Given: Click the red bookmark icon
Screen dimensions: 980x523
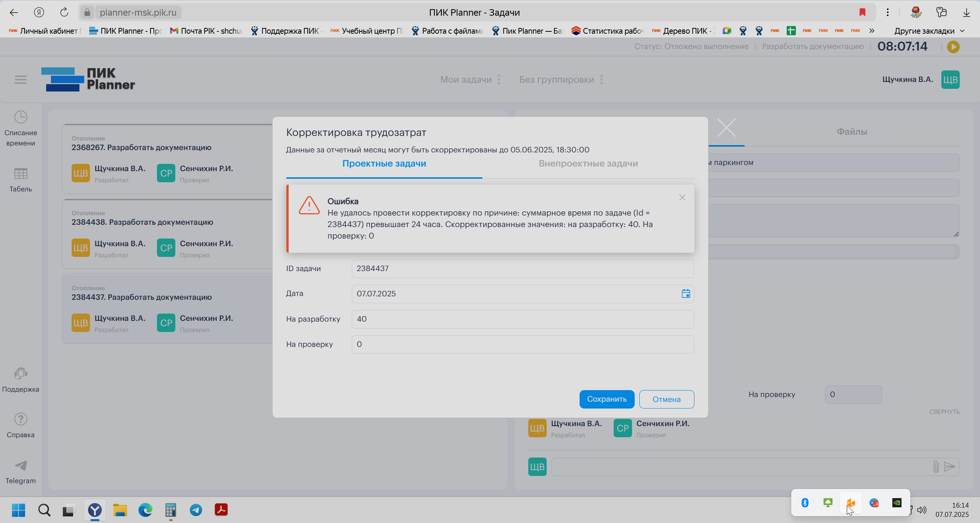Looking at the screenshot, I should 862,12.
